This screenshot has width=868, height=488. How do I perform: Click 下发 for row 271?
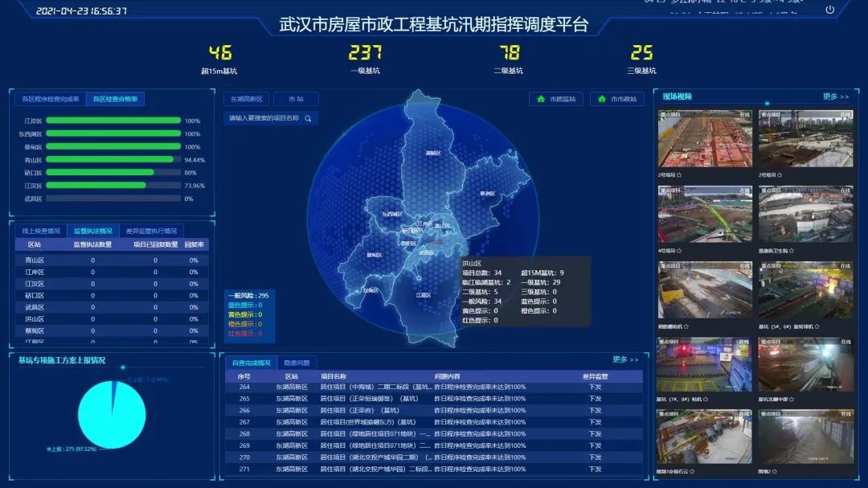click(x=595, y=470)
